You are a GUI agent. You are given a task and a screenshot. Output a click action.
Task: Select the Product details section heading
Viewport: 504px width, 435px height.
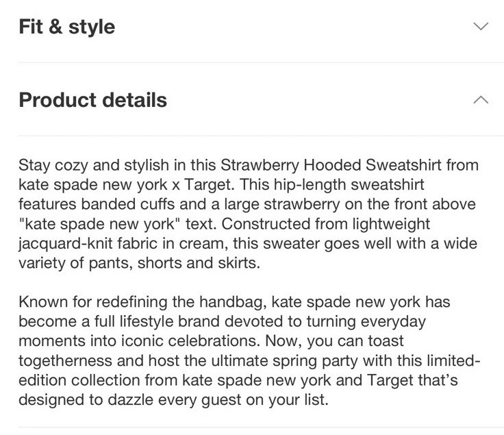point(93,99)
